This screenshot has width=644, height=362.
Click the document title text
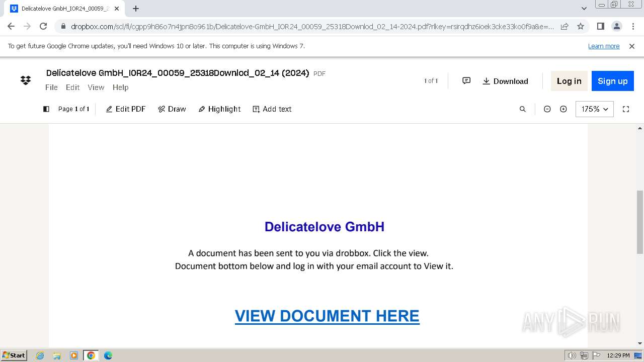click(178, 73)
